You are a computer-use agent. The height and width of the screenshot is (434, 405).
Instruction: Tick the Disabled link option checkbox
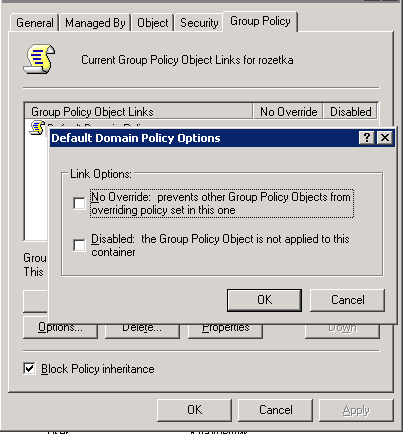point(79,245)
